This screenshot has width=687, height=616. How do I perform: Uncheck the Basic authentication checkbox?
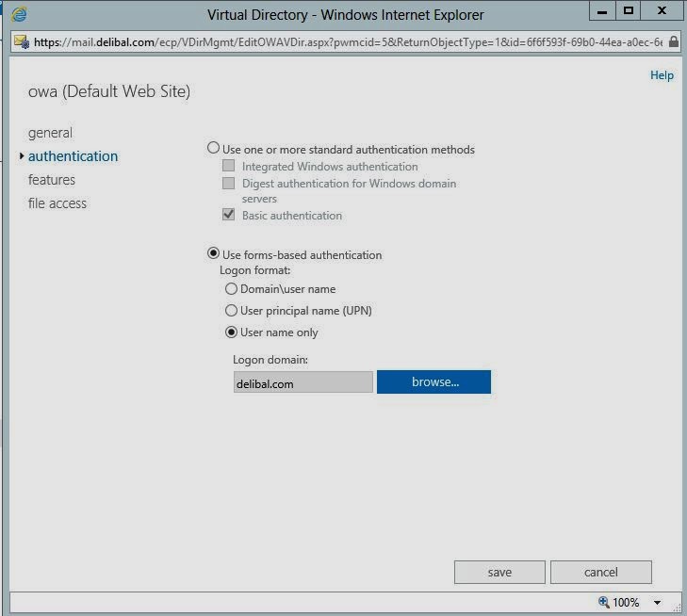(x=228, y=216)
